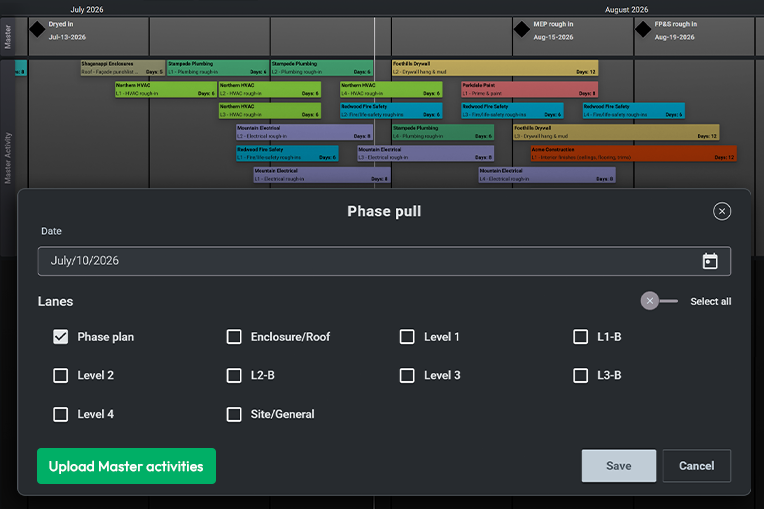Click the Master Activity row label
This screenshot has width=764, height=509.
[8, 158]
